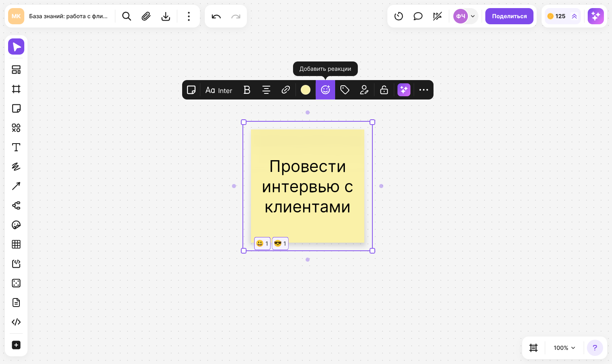This screenshot has height=364, width=612.
Task: Open the МК workspace logo
Action: (16, 16)
